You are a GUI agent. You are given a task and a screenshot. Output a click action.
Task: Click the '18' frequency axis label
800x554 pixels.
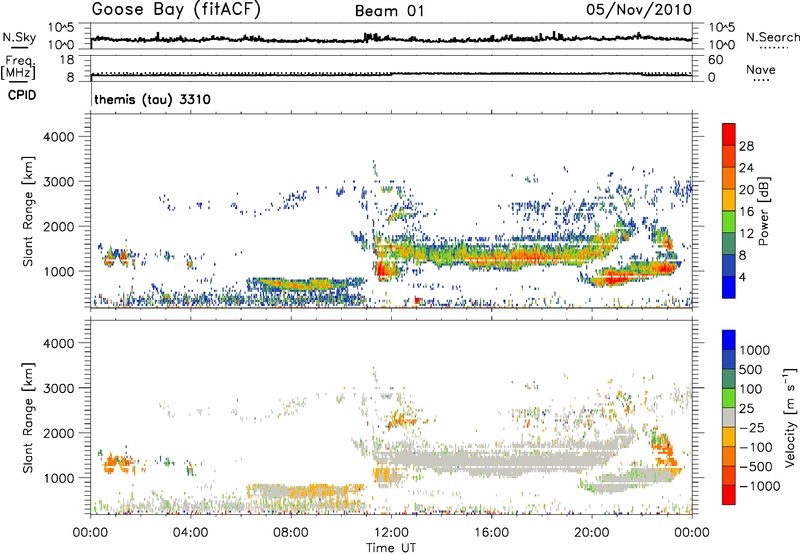[x=67, y=60]
